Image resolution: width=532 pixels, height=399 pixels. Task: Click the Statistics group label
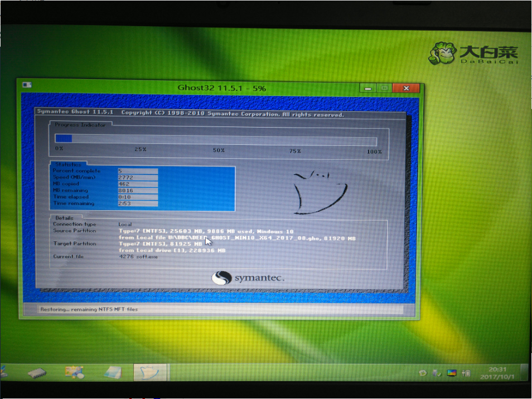pos(68,164)
